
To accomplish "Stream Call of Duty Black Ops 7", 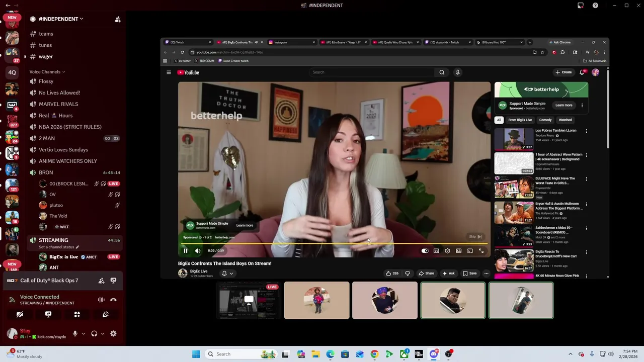I will click(x=113, y=281).
